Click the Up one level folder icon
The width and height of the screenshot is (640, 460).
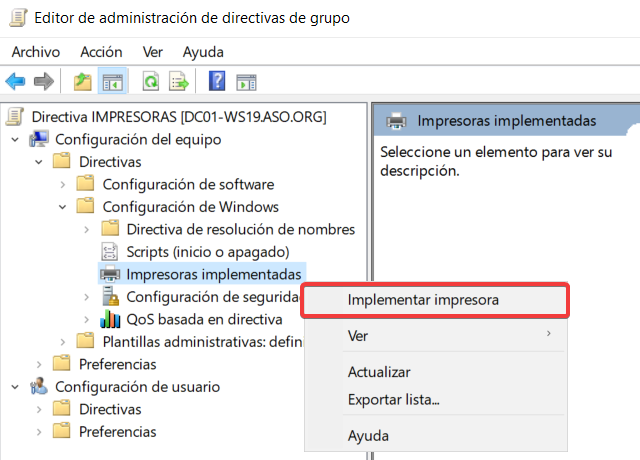pos(82,81)
